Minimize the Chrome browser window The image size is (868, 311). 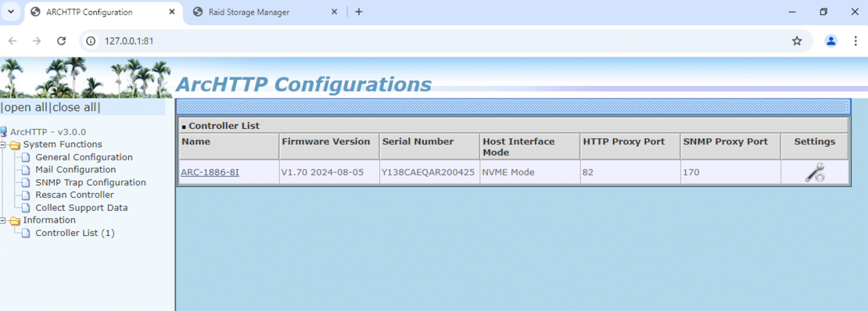point(793,12)
